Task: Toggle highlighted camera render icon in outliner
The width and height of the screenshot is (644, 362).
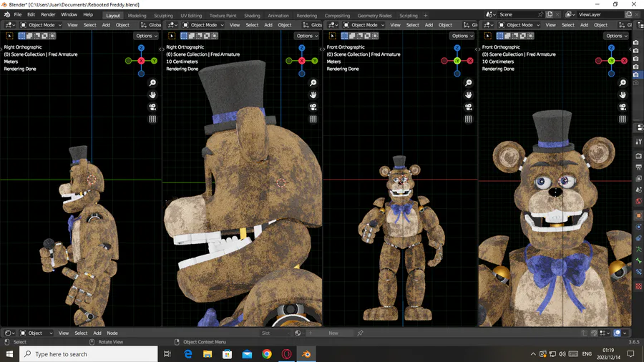Action: point(636,74)
